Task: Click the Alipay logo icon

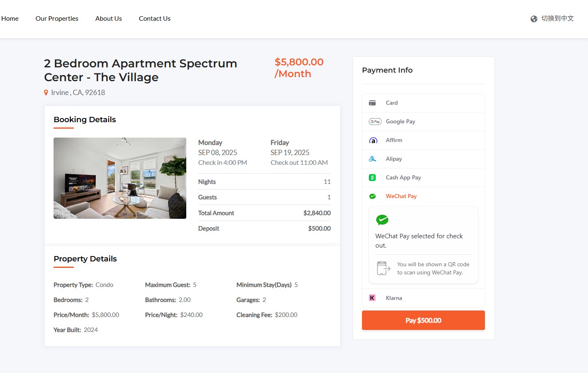Action: [373, 159]
